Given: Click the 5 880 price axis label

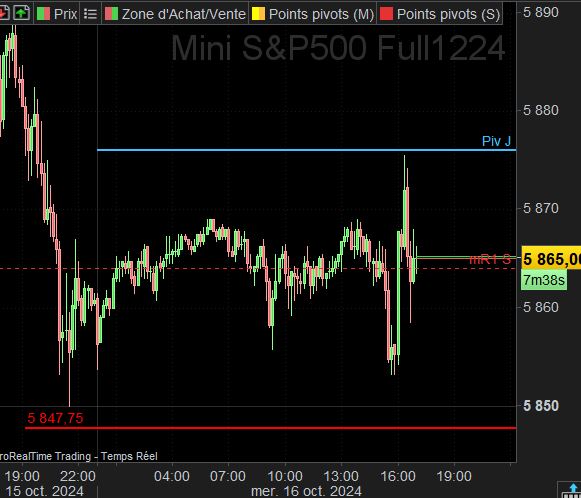Looking at the screenshot, I should coord(541,110).
